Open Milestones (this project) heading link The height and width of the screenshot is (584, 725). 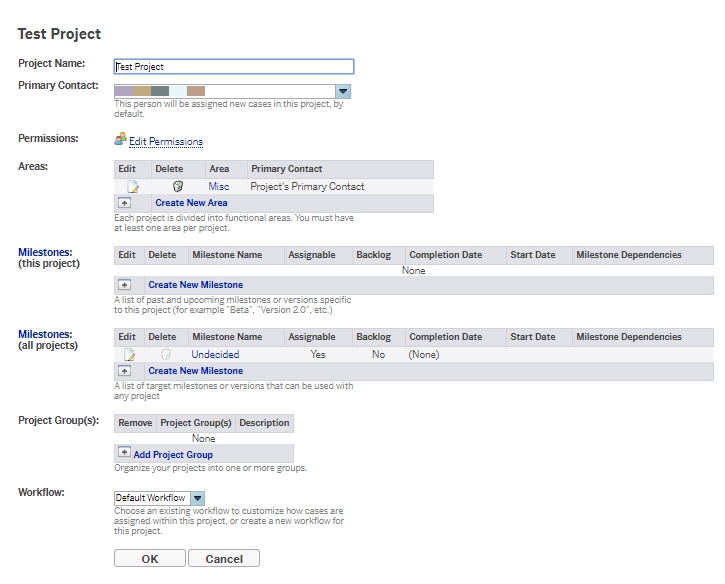pyautogui.click(x=45, y=253)
